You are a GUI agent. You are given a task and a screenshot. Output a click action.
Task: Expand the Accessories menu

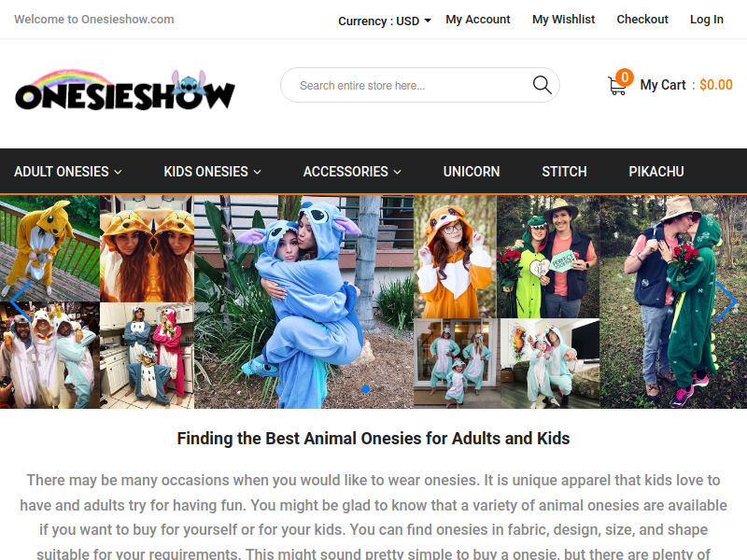click(352, 172)
